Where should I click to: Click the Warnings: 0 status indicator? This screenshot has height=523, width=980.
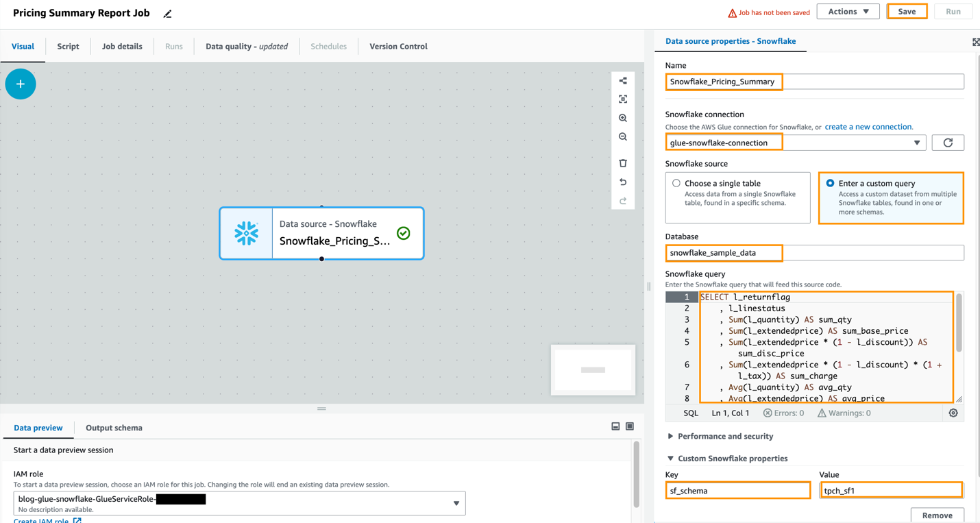(x=844, y=413)
